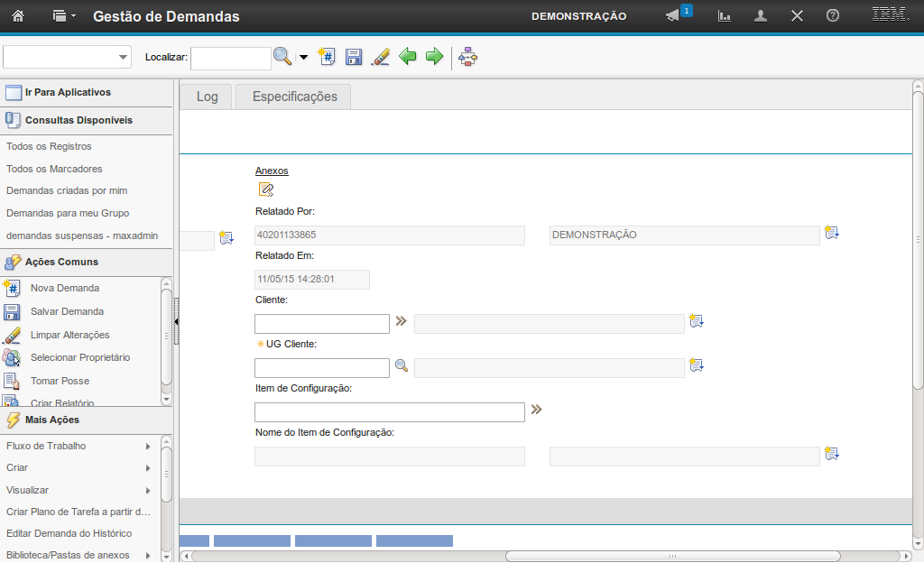Click Selecionar Proprietário action
This screenshot has height=563, width=924.
(x=79, y=357)
